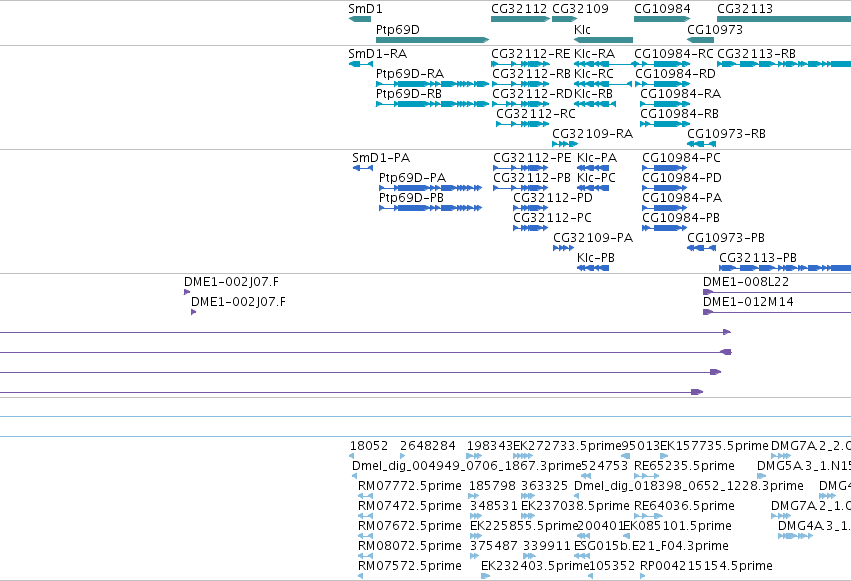The height and width of the screenshot is (581, 851).
Task: Click the Ptp69D-PB protein label
Action: 411,198
